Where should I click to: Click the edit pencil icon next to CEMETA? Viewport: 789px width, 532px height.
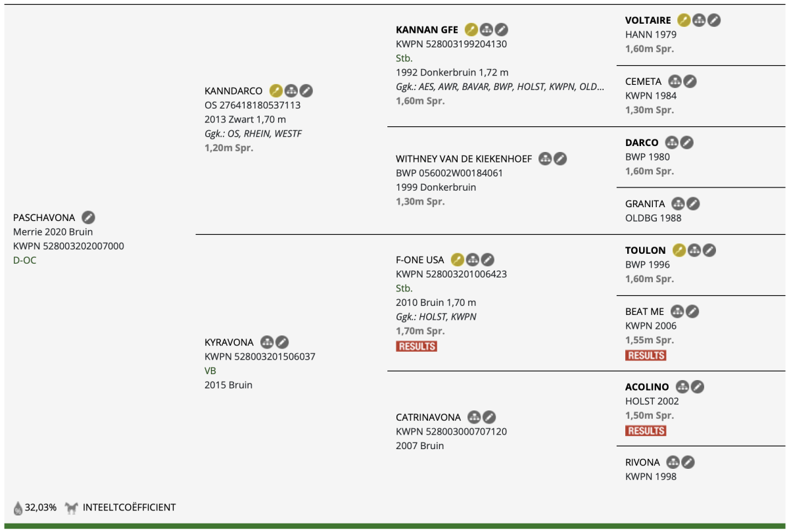689,82
